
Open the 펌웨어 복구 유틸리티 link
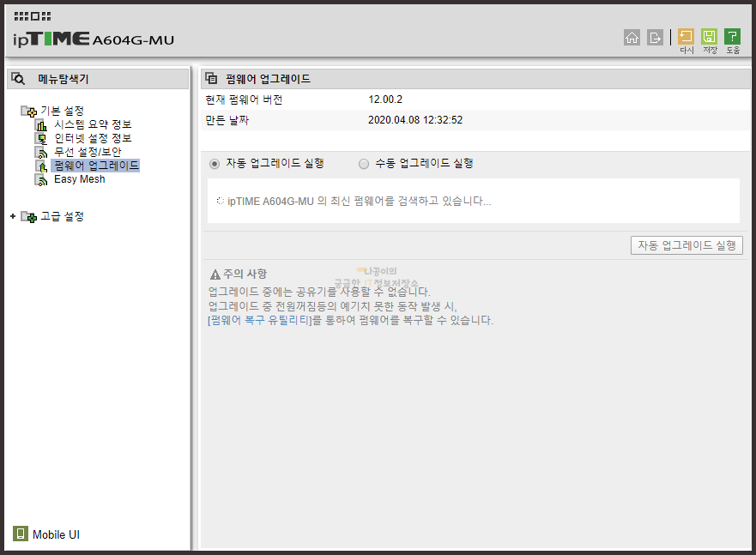(x=260, y=320)
